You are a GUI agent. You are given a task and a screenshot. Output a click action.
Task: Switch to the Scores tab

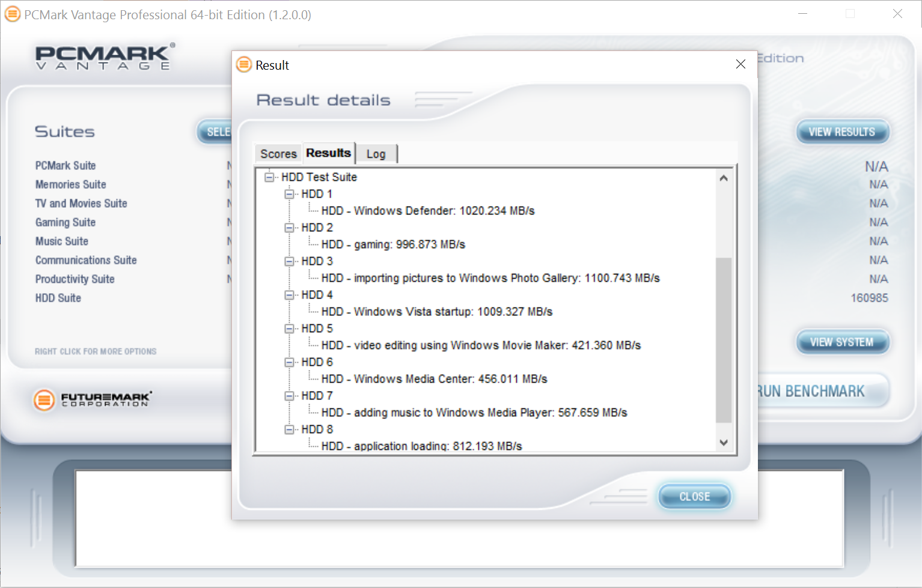[x=278, y=154]
